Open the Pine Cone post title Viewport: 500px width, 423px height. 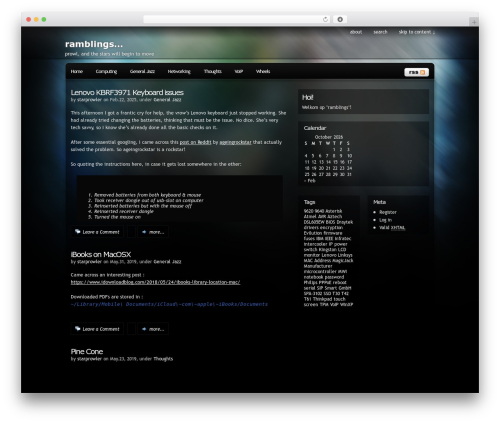(x=87, y=351)
